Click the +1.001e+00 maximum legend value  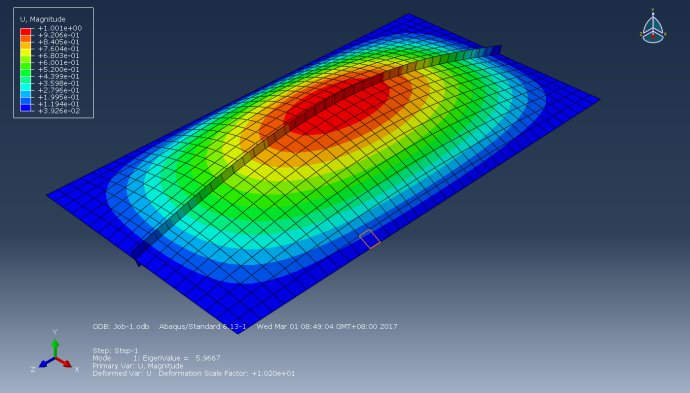[60, 28]
